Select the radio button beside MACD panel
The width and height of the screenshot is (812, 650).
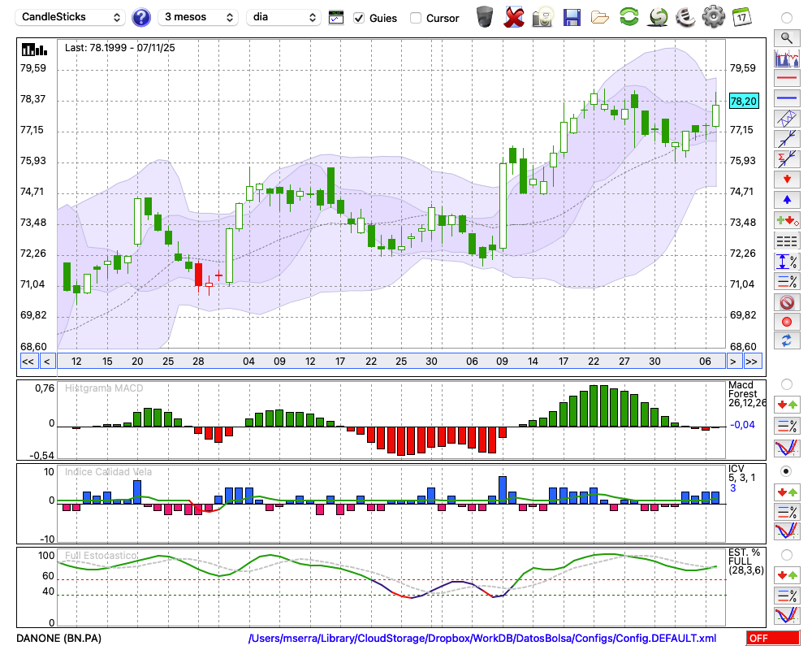click(x=786, y=383)
